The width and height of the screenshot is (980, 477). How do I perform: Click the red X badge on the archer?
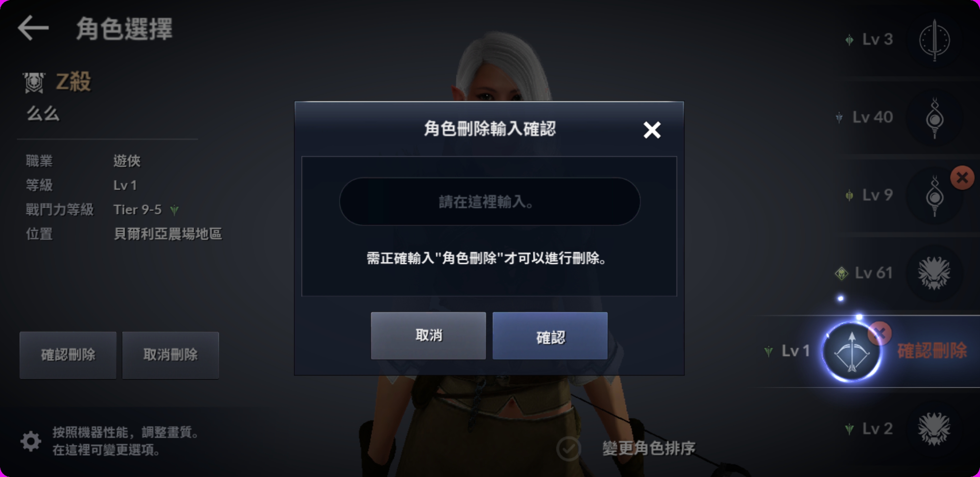879,334
